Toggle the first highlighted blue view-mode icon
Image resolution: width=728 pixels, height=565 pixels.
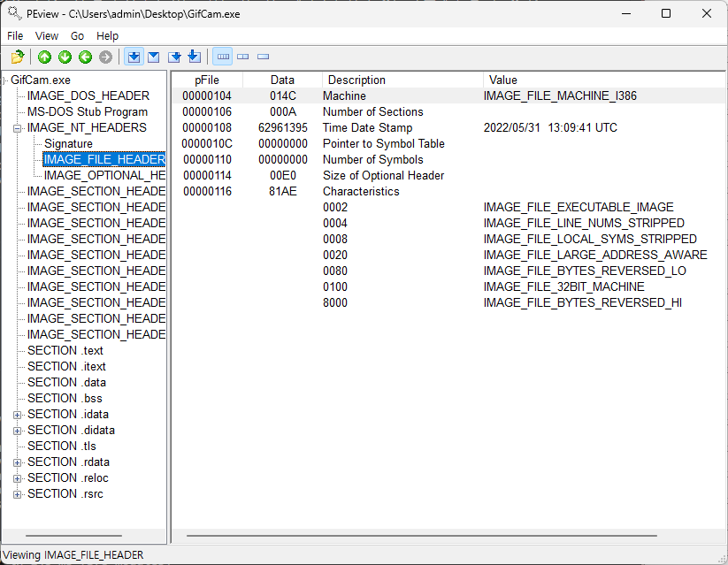pos(134,57)
